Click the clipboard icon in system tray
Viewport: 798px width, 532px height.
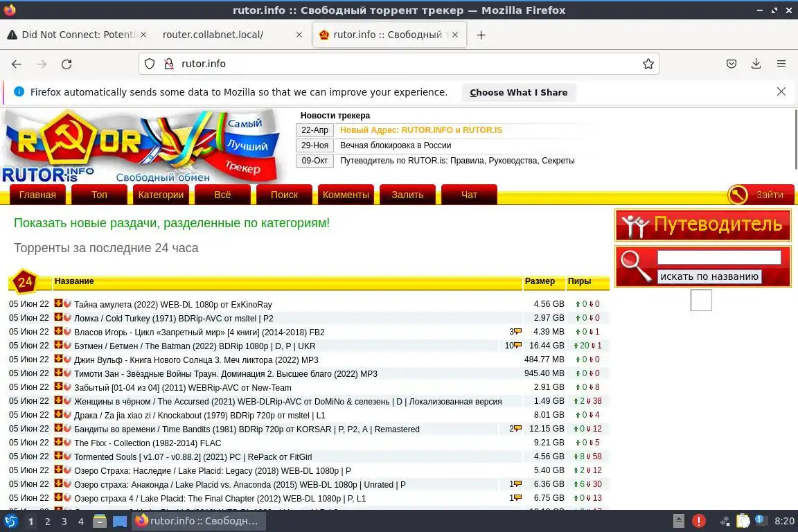pos(743,521)
